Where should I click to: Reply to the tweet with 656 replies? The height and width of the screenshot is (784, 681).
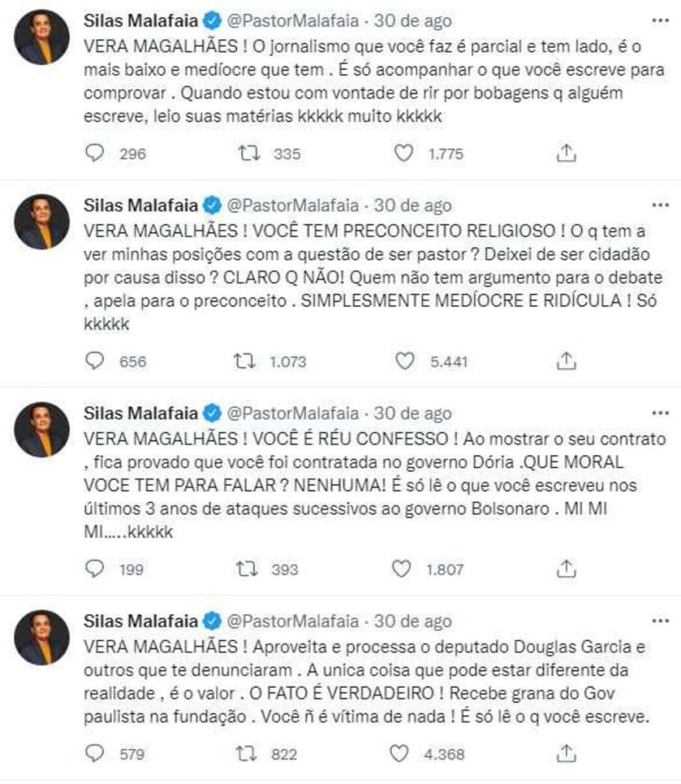pos(94,361)
